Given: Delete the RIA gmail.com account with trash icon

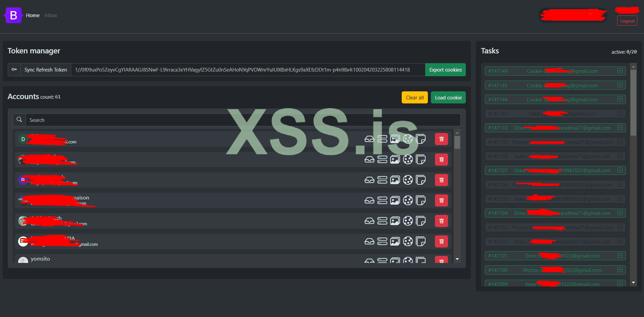Looking at the screenshot, I should coord(441,241).
